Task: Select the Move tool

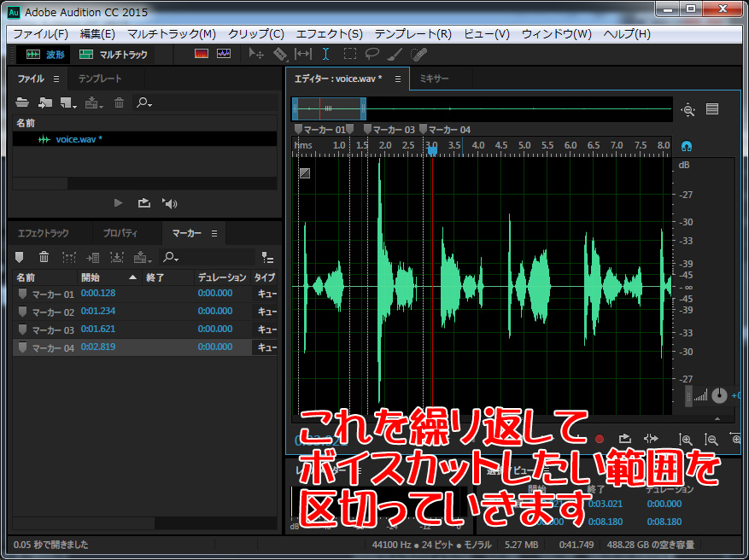Action: [x=256, y=54]
